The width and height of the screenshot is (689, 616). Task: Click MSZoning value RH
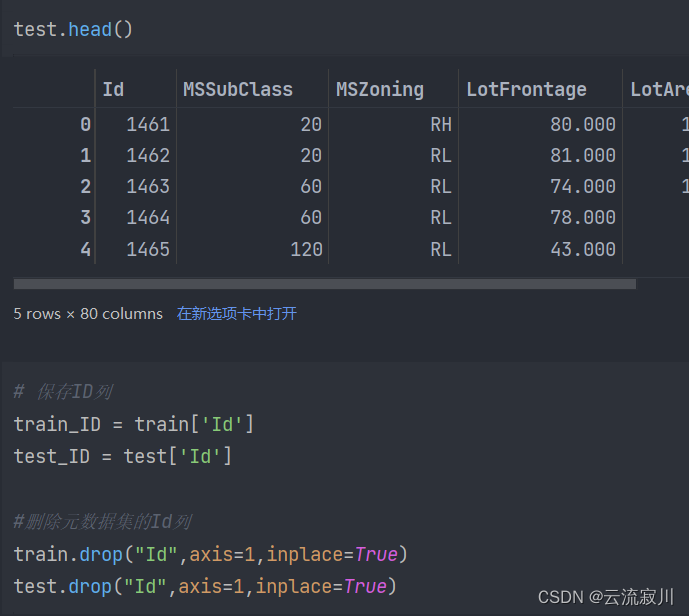(441, 124)
